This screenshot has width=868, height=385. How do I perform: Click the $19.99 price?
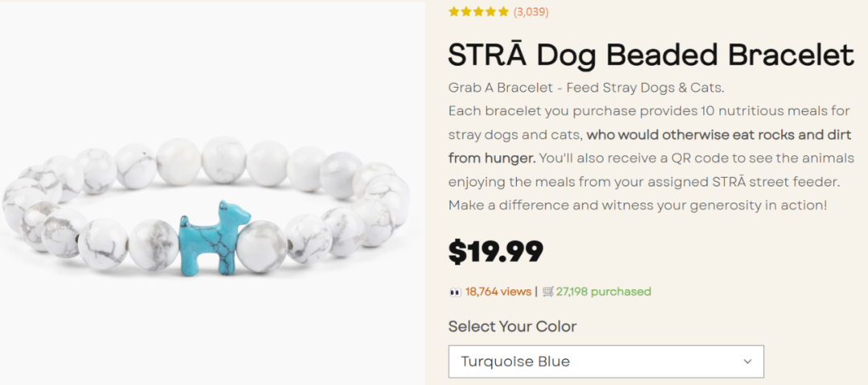coord(496,252)
